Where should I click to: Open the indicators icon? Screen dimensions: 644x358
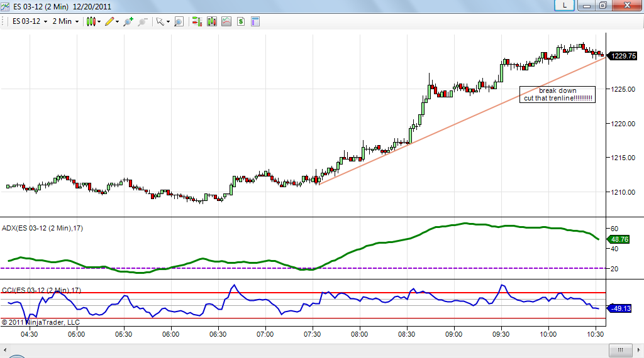point(226,22)
